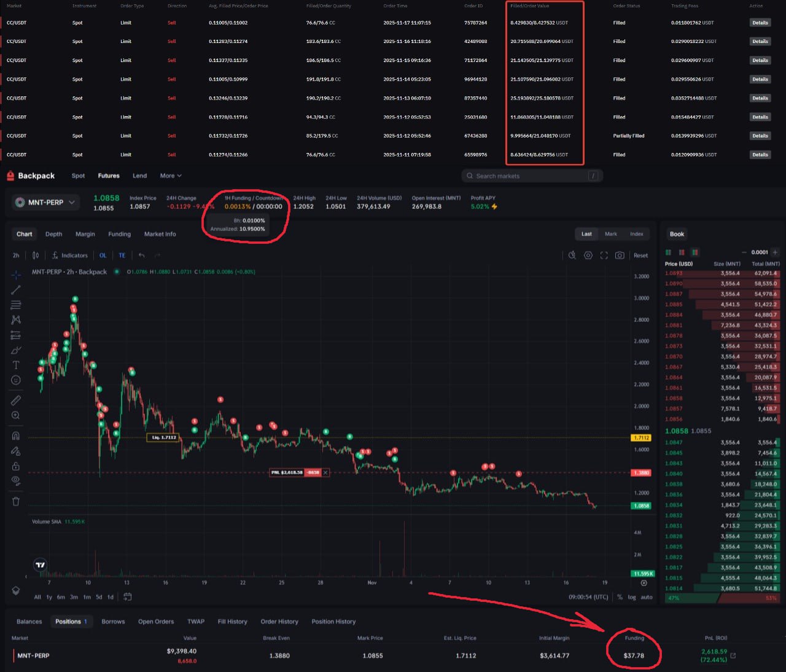Open the Order History tab
This screenshot has height=672, width=786.
[x=279, y=622]
